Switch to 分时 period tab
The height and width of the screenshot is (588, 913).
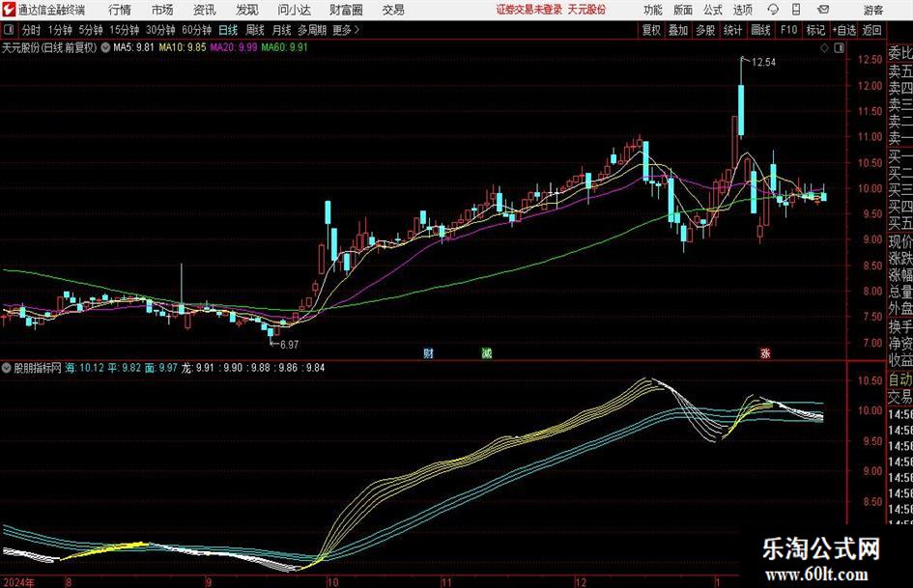[x=32, y=30]
